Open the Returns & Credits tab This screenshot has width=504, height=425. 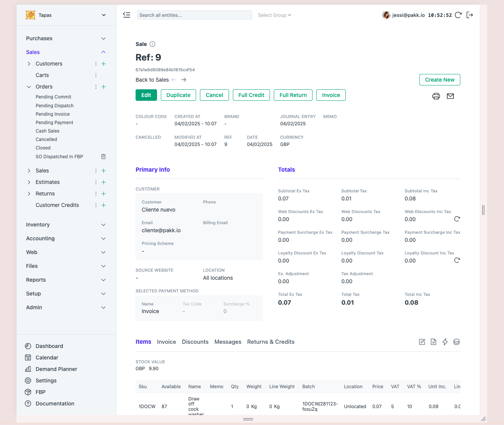[271, 342]
